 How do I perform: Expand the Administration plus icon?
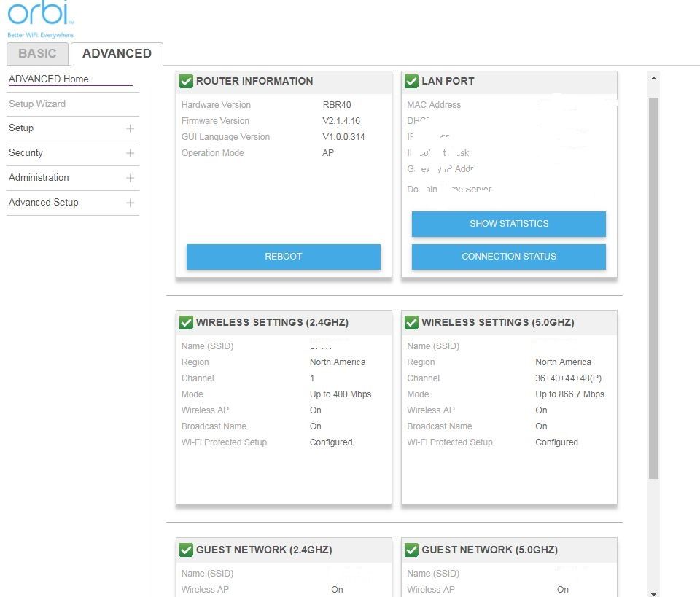130,178
